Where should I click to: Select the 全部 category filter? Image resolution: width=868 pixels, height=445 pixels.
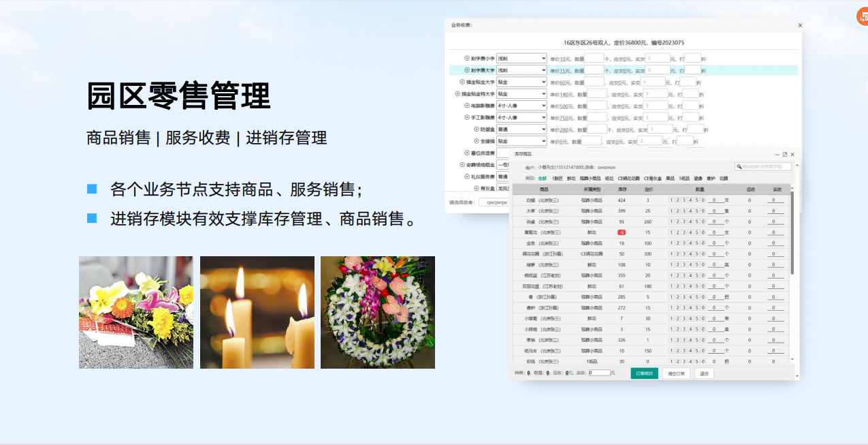pos(543,179)
